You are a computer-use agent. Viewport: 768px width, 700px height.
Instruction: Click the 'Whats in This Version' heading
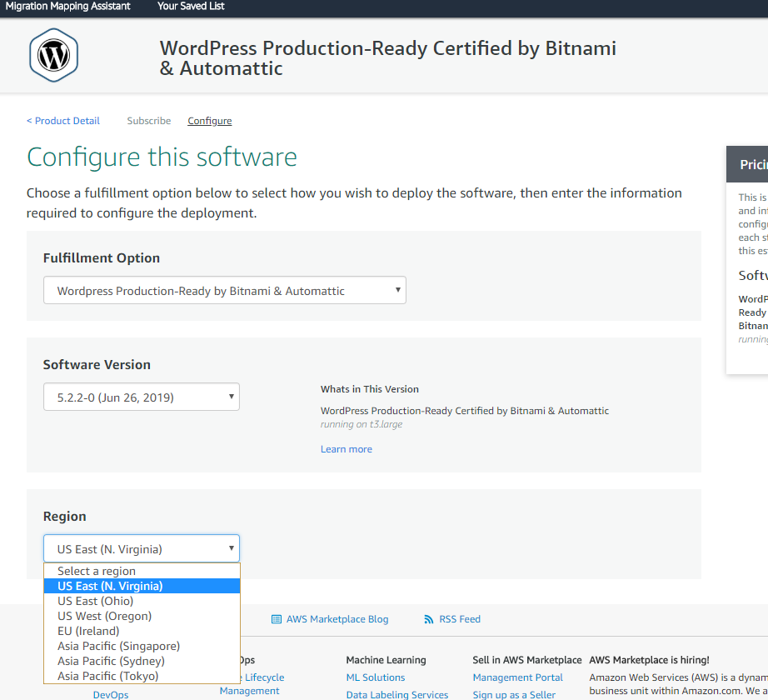click(370, 389)
